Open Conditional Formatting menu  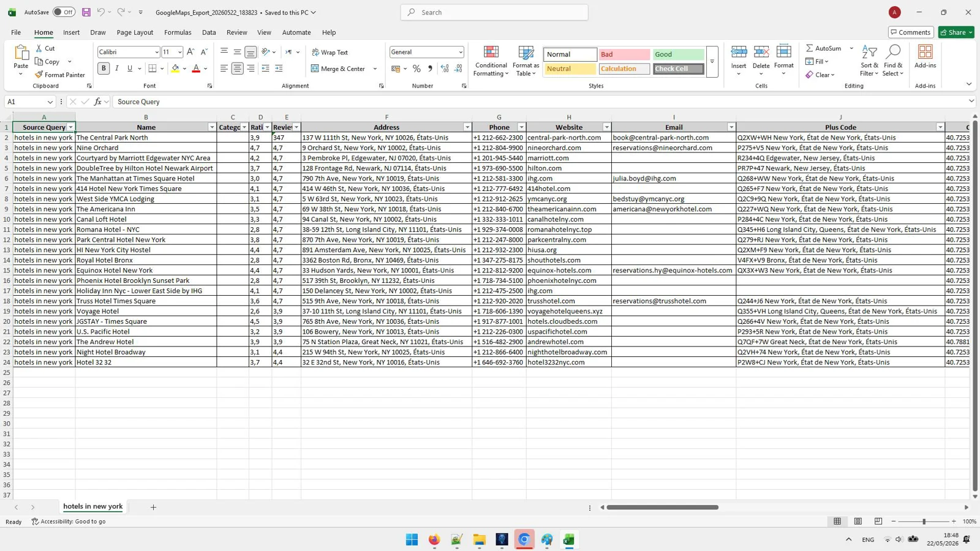click(491, 61)
